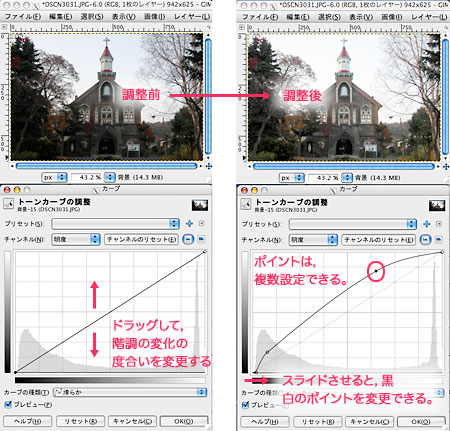Open the レイヤー(L) menu in right window
The width and height of the screenshot is (450, 431).
click(429, 17)
